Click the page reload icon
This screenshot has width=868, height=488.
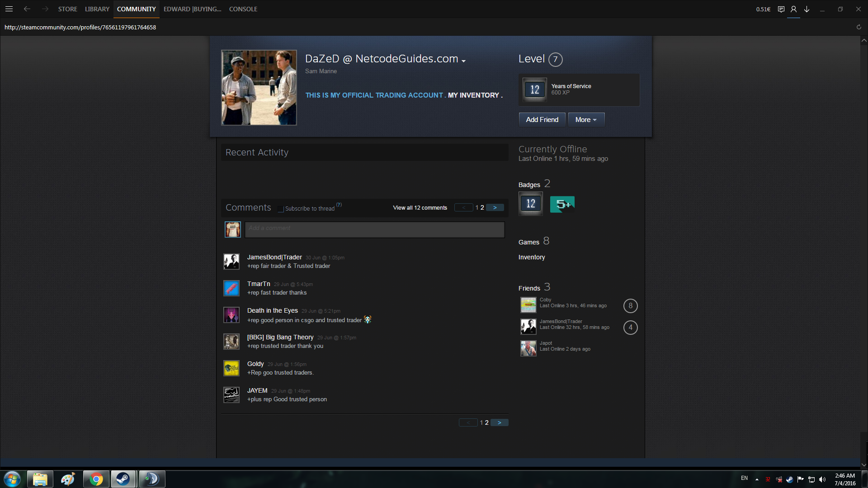859,27
